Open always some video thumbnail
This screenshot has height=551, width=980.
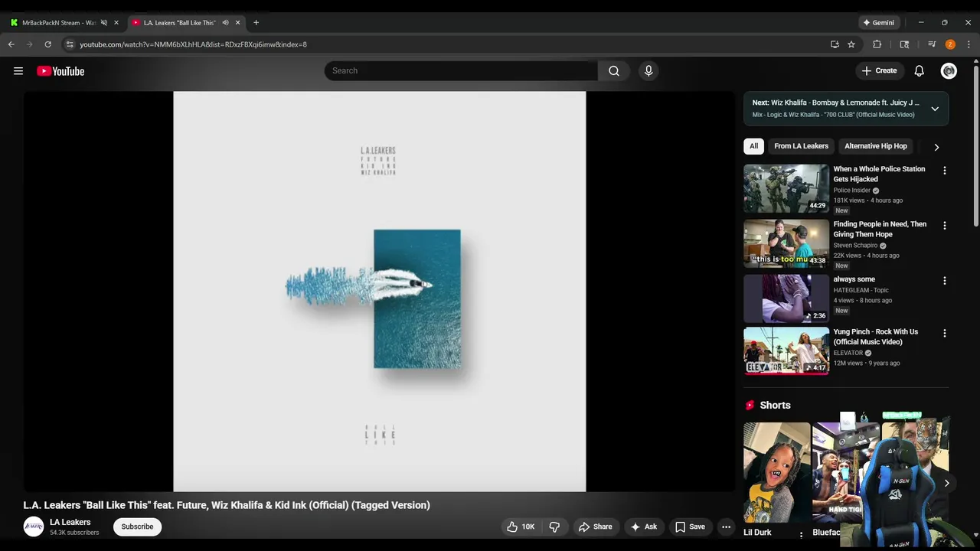pyautogui.click(x=786, y=298)
